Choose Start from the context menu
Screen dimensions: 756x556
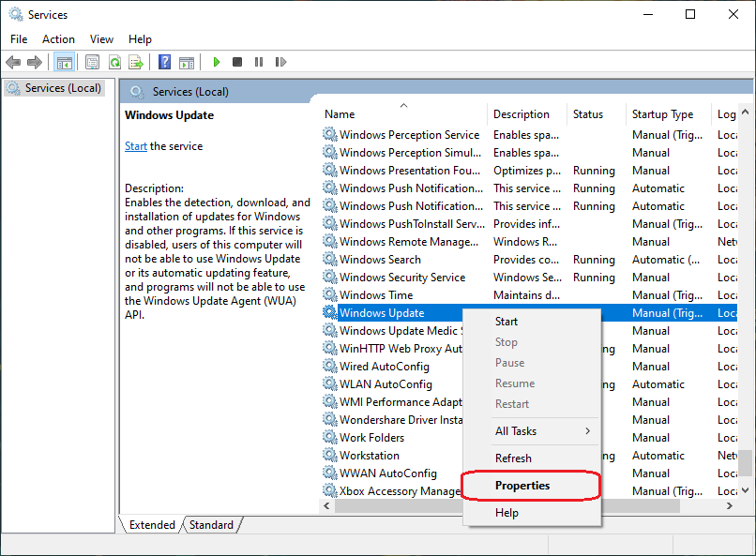[x=507, y=322]
